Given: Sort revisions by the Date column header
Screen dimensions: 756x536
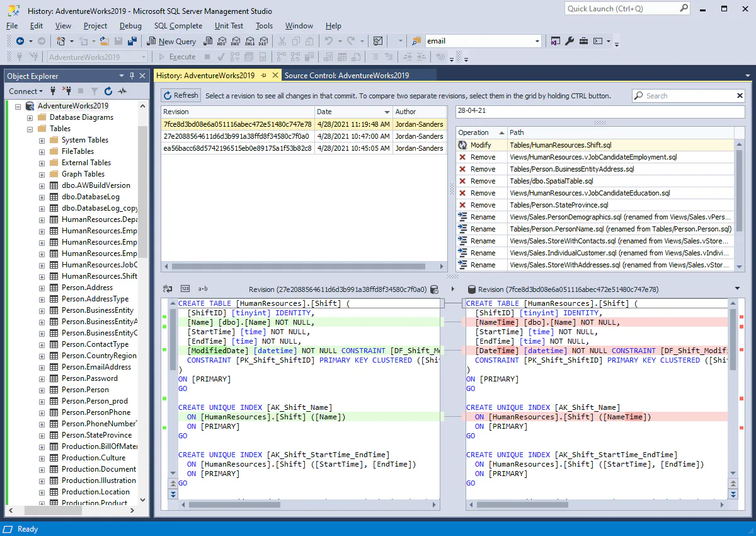Looking at the screenshot, I should click(353, 112).
